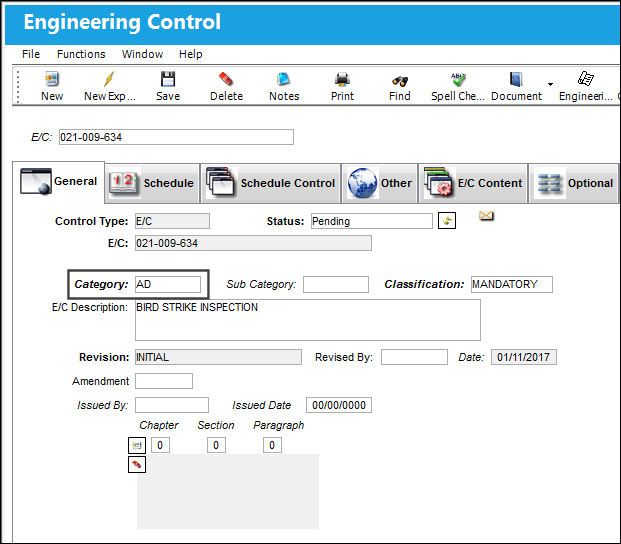Image resolution: width=621 pixels, height=544 pixels.
Task: Click the Category field containing AD
Action: (168, 284)
